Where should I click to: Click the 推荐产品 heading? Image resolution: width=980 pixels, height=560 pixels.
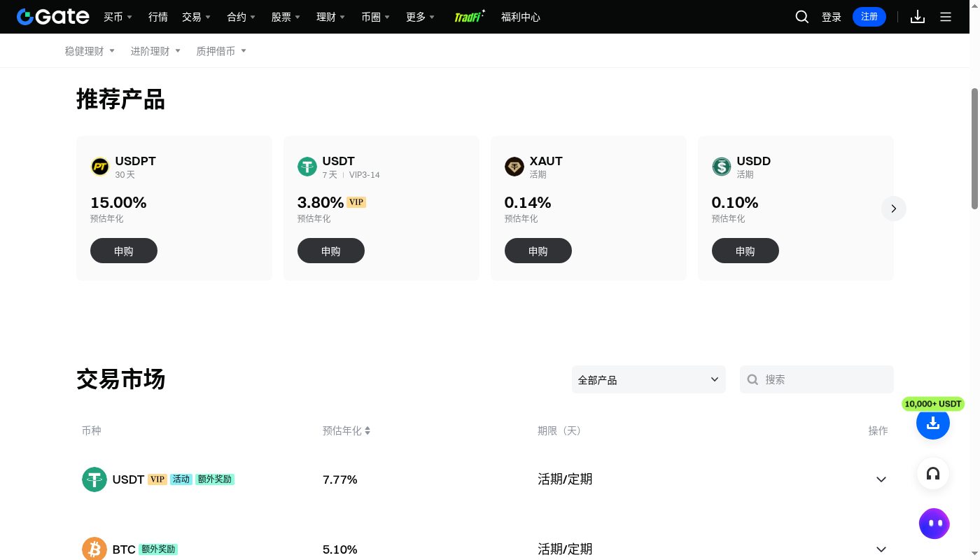[x=120, y=99]
